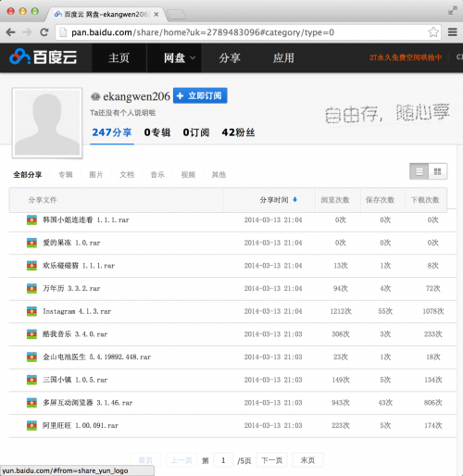Click file icon for 三国小镇 1.0.5.rar
This screenshot has height=476, width=463.
tap(31, 380)
